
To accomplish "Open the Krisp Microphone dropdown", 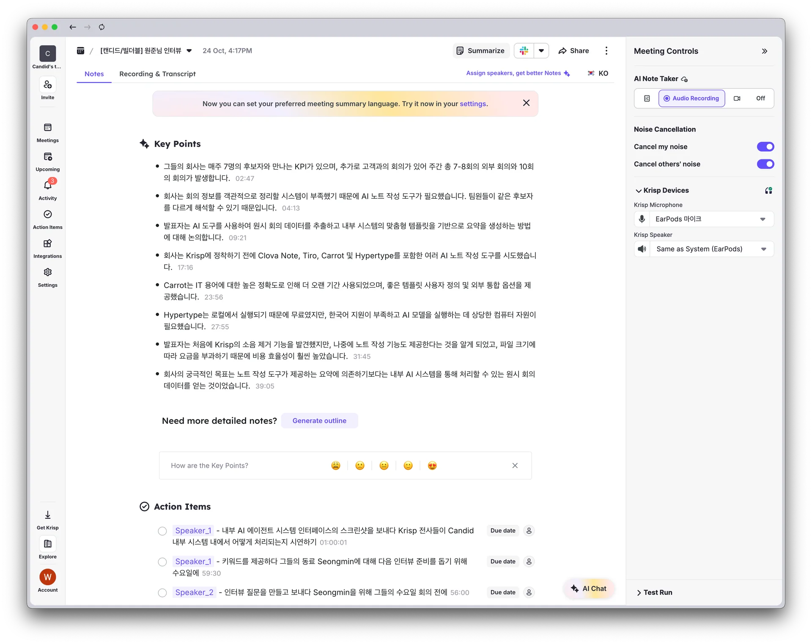I will pos(763,219).
